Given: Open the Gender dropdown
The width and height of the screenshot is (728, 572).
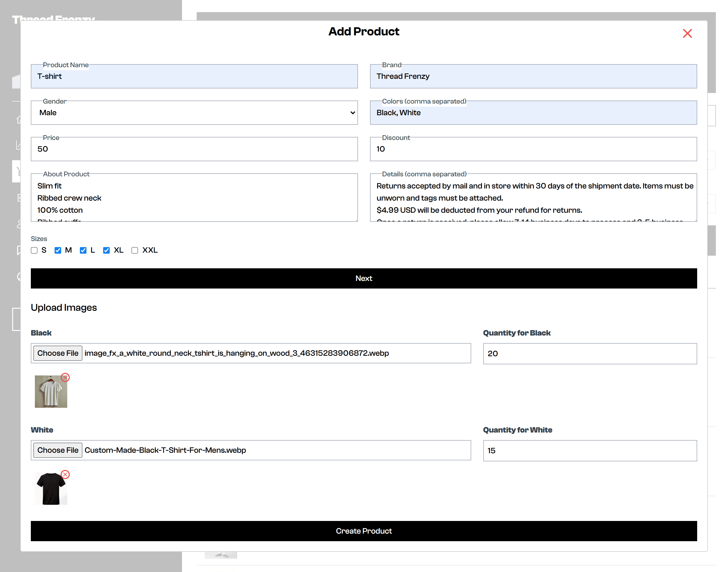Looking at the screenshot, I should point(194,113).
